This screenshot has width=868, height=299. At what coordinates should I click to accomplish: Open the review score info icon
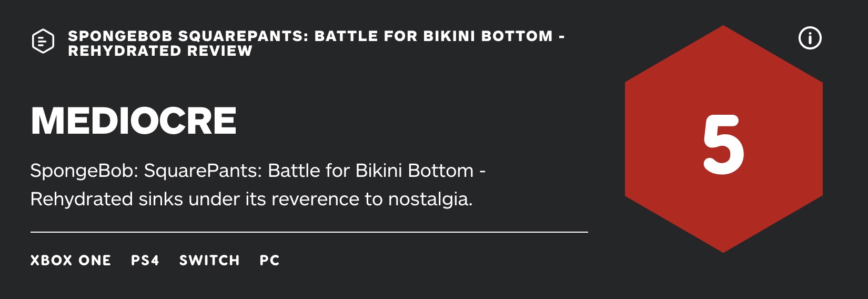(810, 38)
